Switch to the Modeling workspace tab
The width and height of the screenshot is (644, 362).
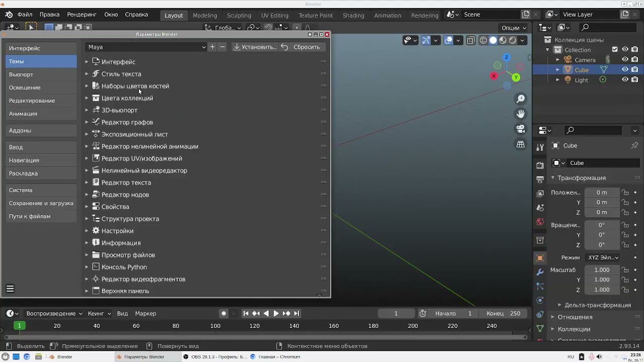click(205, 15)
